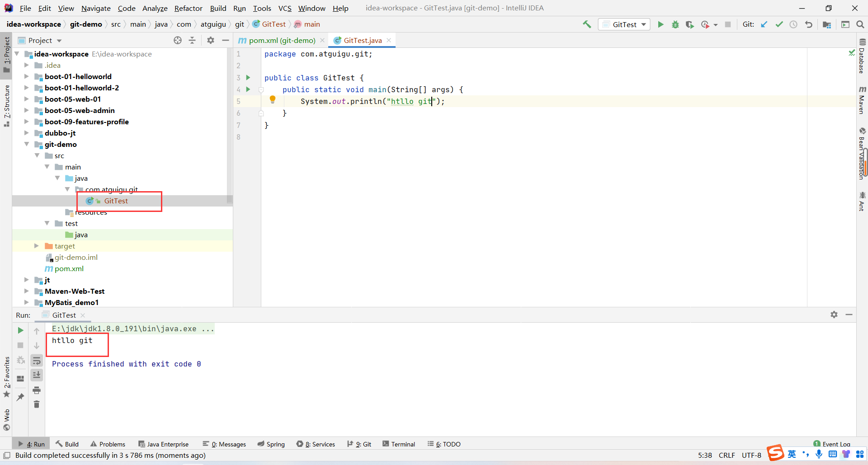Image resolution: width=868 pixels, height=465 pixels.
Task: Click CRLF line separator in status bar
Action: click(x=727, y=455)
